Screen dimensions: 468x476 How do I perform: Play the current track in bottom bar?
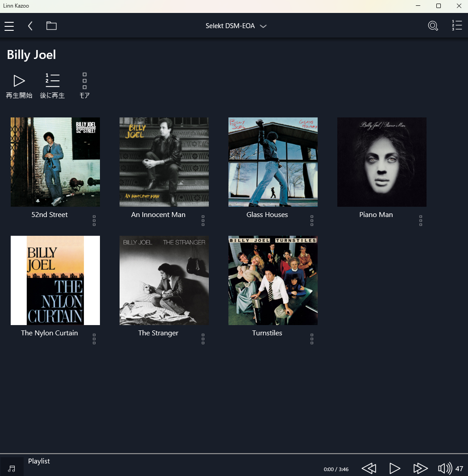394,468
